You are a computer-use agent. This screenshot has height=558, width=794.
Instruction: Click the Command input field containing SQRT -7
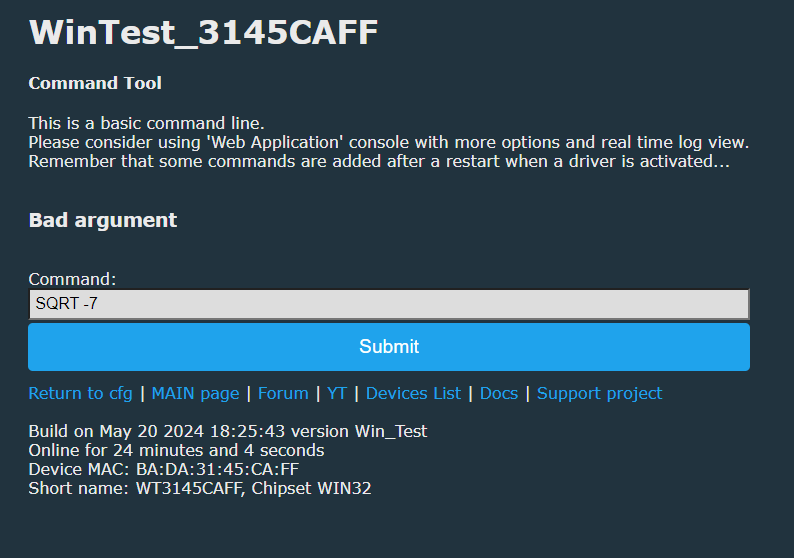point(389,304)
